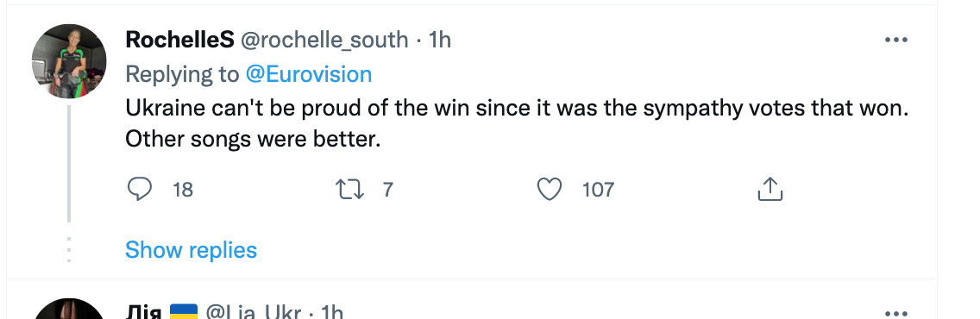View the 7 retweets count

coord(387,189)
